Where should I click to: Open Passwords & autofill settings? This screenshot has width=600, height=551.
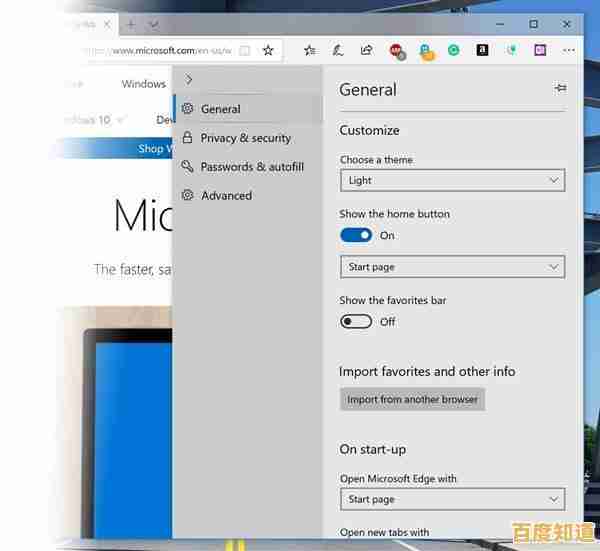[x=247, y=167]
